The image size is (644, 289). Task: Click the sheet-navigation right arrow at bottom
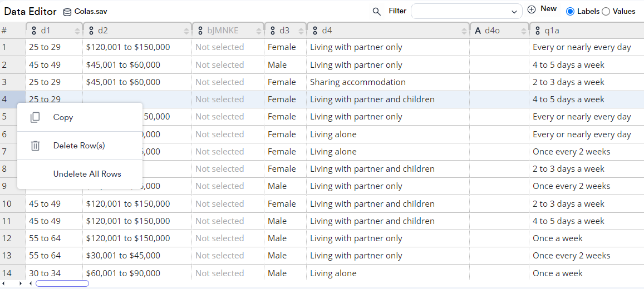[x=20, y=283]
